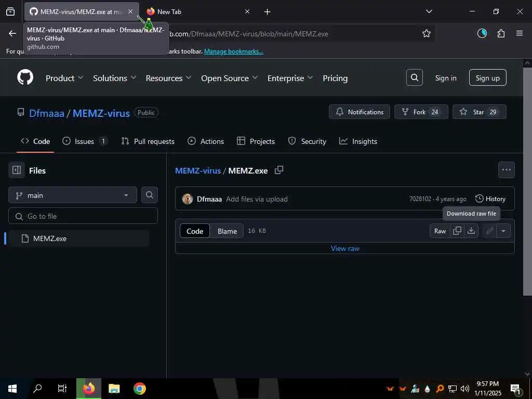Click the Go to file search field
This screenshot has width=532, height=399.
[x=83, y=216]
